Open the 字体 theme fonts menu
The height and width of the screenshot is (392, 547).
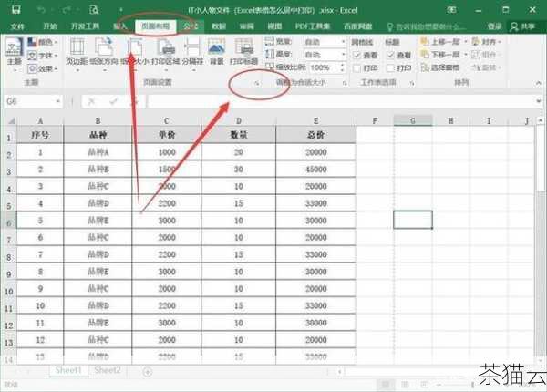coord(43,56)
